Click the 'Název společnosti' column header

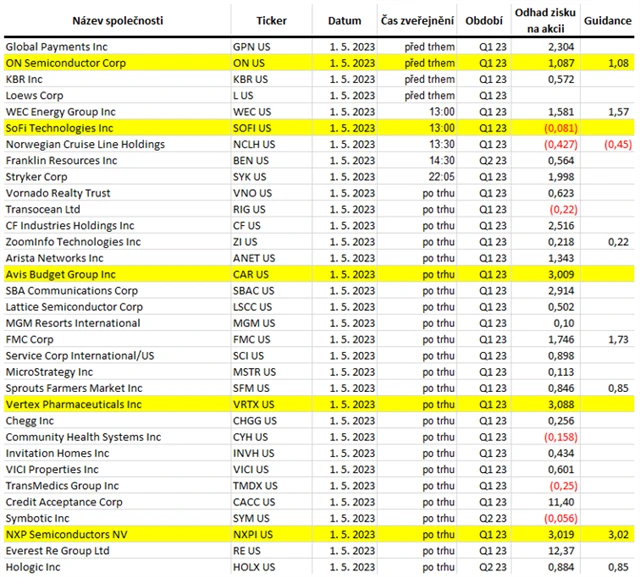116,20
